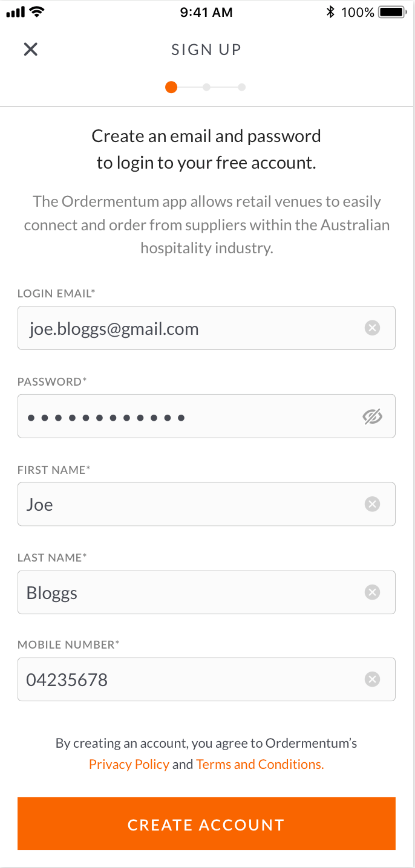Tap the cellular signal bars
This screenshot has width=415, height=868.
pyautogui.click(x=15, y=12)
